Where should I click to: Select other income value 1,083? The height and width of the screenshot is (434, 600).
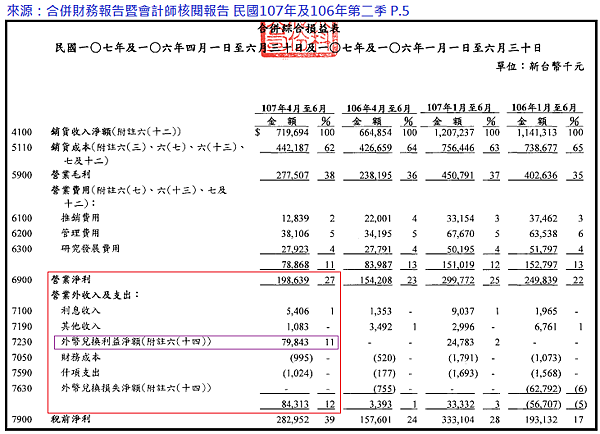(x=297, y=327)
